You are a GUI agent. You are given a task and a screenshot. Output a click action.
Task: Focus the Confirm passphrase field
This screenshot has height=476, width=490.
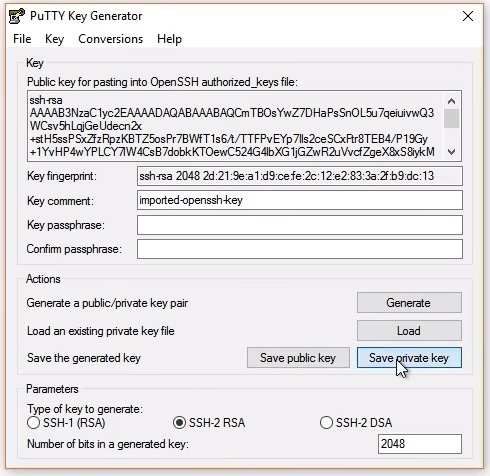pyautogui.click(x=300, y=249)
